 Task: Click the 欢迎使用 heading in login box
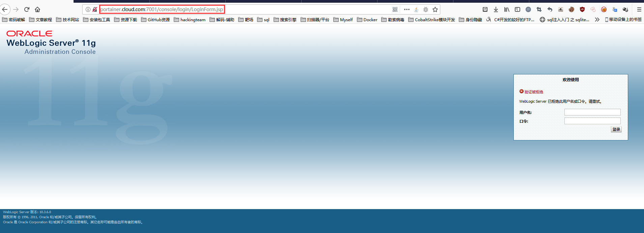click(570, 80)
